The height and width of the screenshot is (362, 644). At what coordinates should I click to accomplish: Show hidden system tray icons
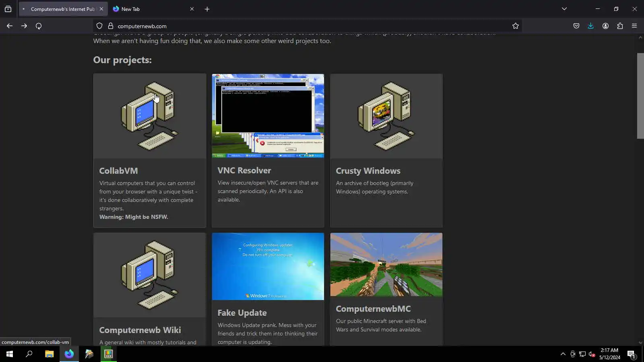(x=563, y=354)
